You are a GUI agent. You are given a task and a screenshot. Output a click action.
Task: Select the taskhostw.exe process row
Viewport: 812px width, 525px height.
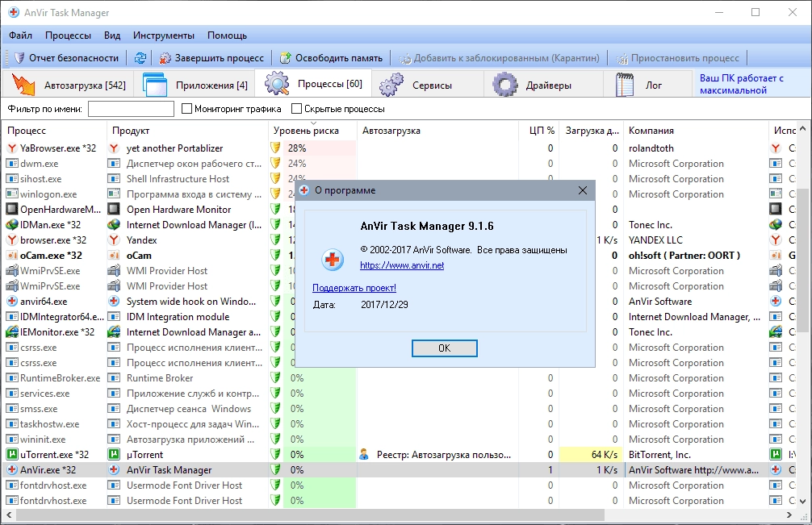[400, 424]
